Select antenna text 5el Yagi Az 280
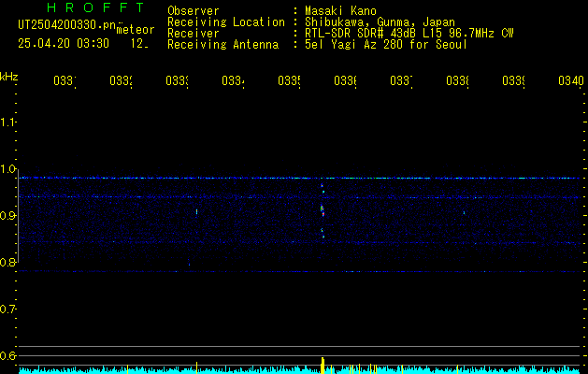 [355, 45]
